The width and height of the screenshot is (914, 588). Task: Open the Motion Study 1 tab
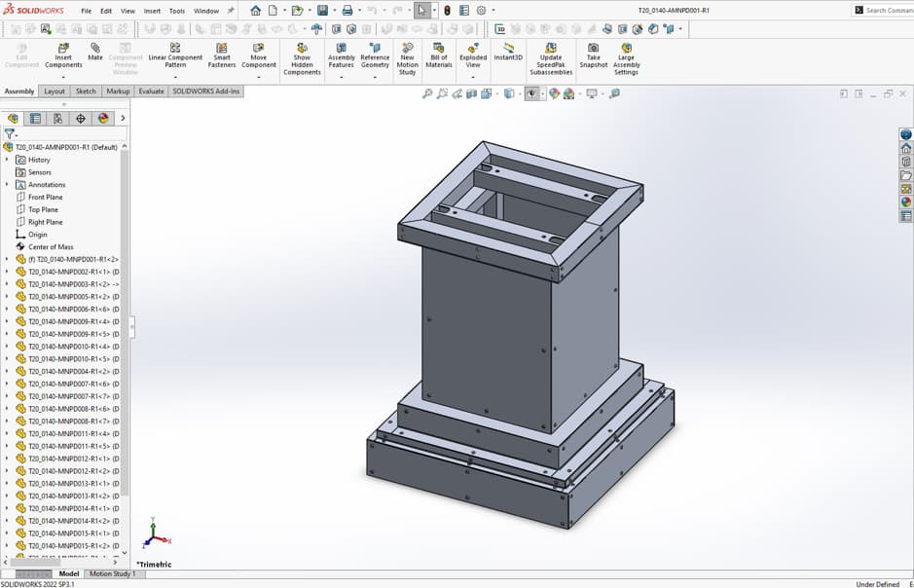(110, 573)
